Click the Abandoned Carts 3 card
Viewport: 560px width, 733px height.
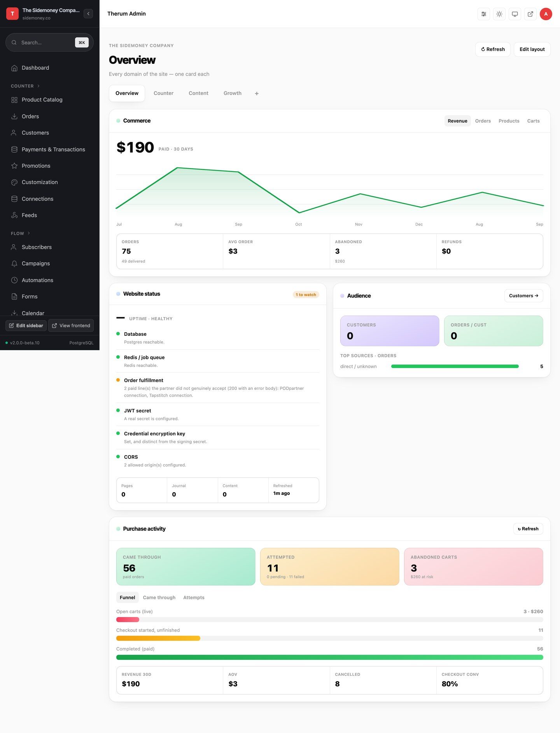[x=474, y=566]
